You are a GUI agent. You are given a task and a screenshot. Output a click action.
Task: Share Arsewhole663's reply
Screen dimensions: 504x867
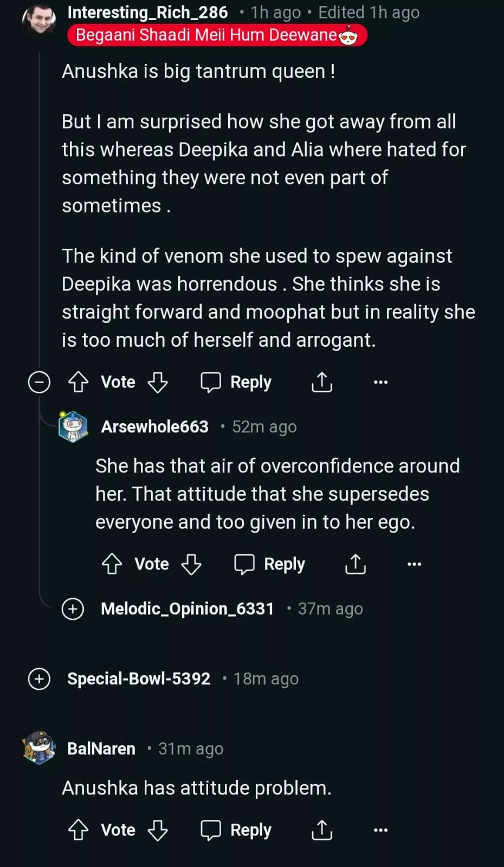pyautogui.click(x=356, y=564)
